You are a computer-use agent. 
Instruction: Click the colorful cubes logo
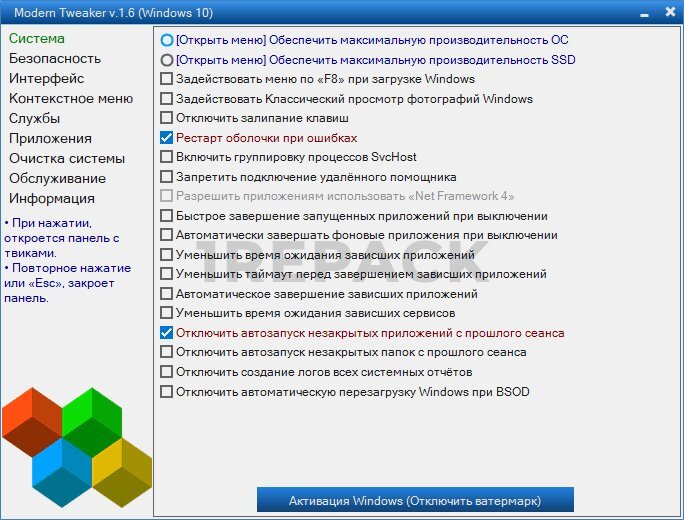pyautogui.click(x=75, y=448)
